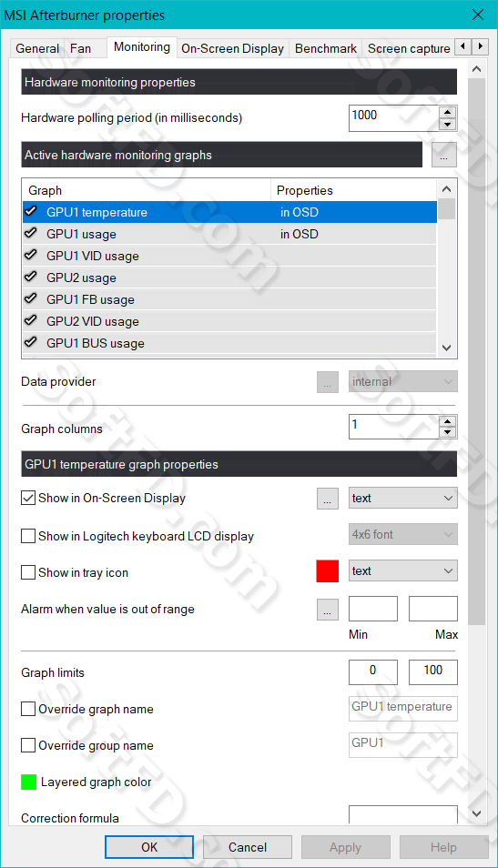Toggle checkmark icon for GPU1 BUS usage
The image size is (498, 868).
(30, 342)
